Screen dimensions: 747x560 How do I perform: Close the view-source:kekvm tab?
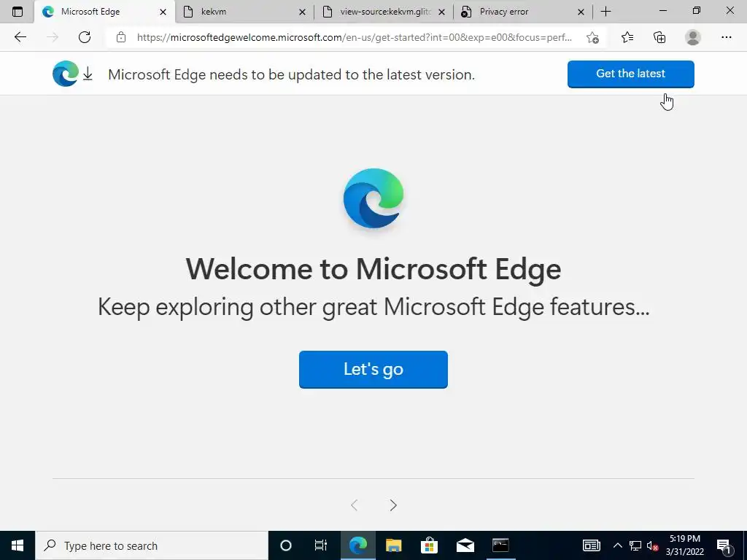tap(441, 12)
